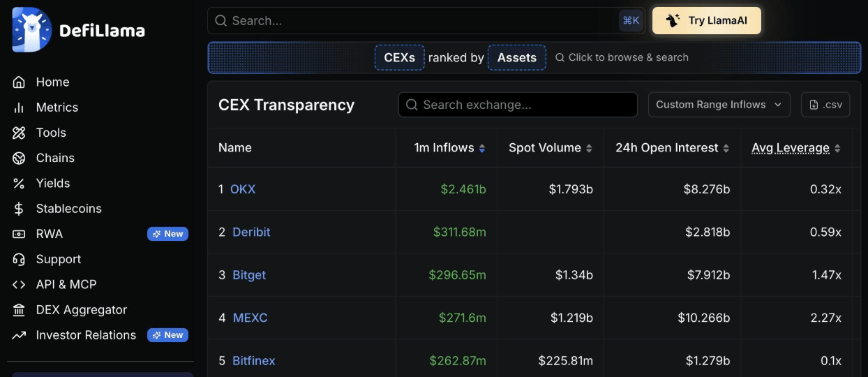Click Bitget inflows value $296.65m

(458, 275)
